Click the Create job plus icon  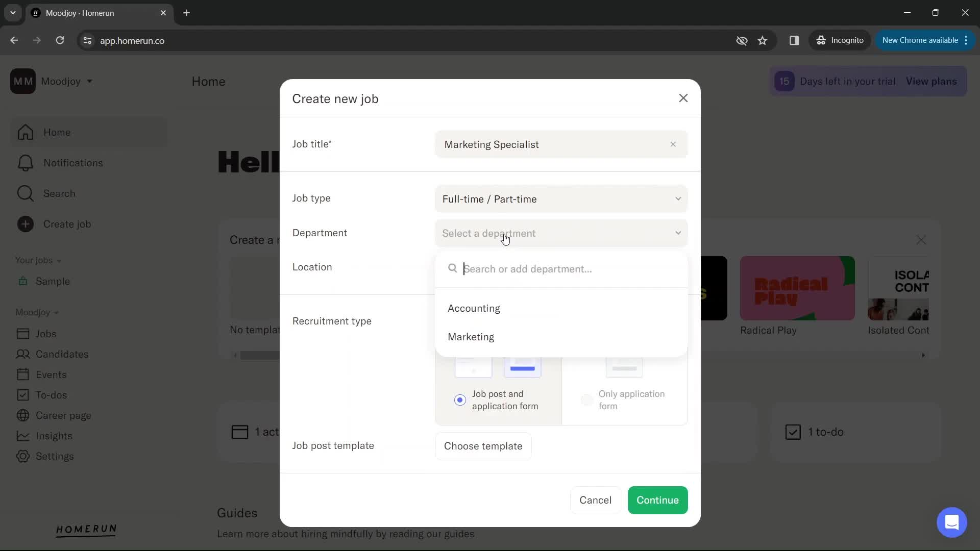click(x=26, y=224)
